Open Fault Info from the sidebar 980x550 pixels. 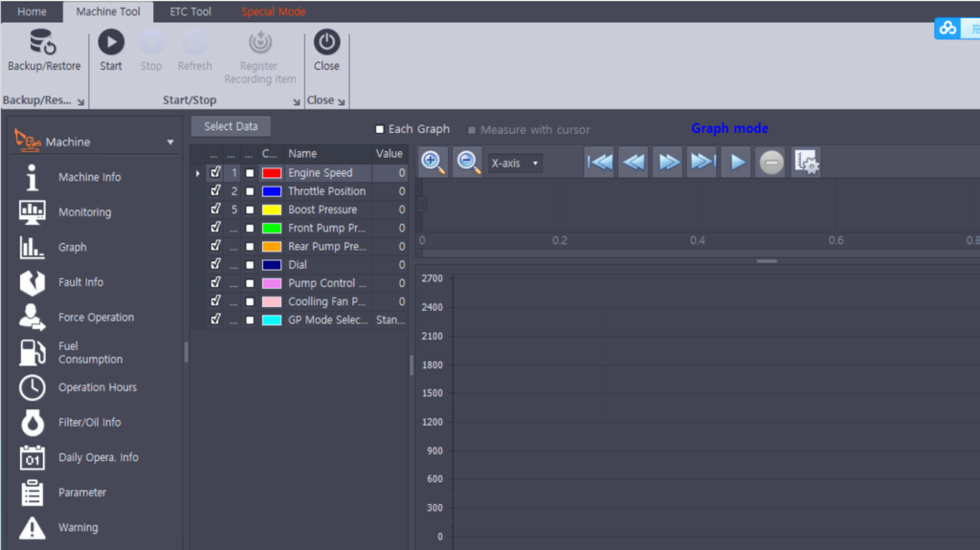coord(80,282)
